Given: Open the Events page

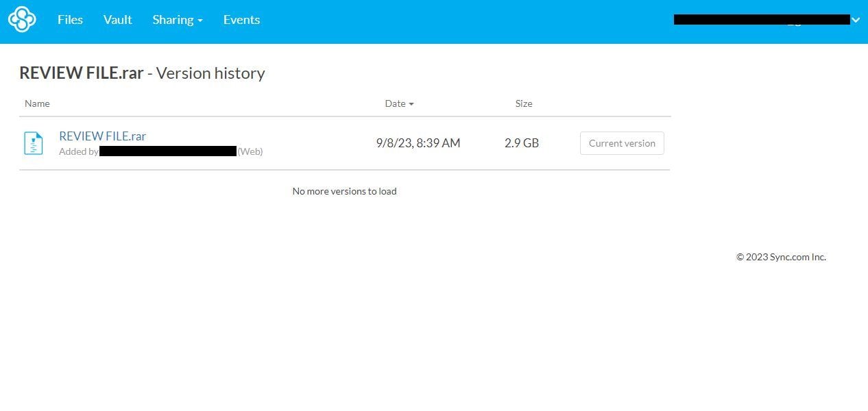Looking at the screenshot, I should tap(241, 20).
